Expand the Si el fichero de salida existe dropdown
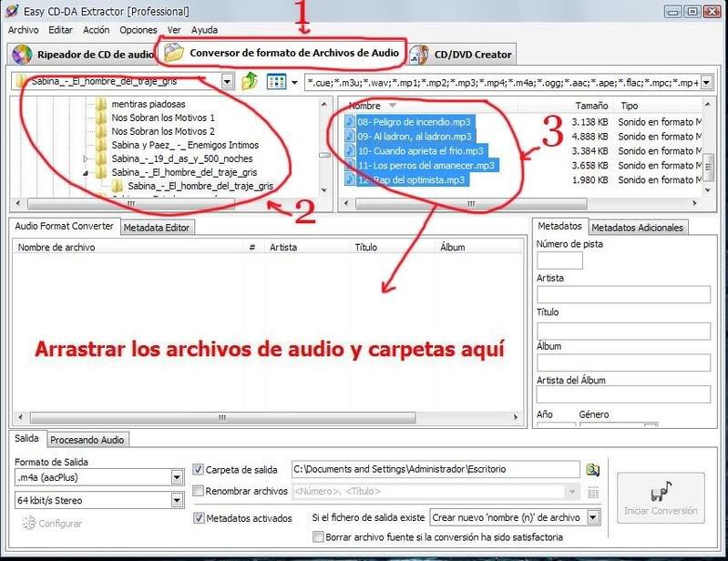Viewport: 728px width, 561px height. 593,517
